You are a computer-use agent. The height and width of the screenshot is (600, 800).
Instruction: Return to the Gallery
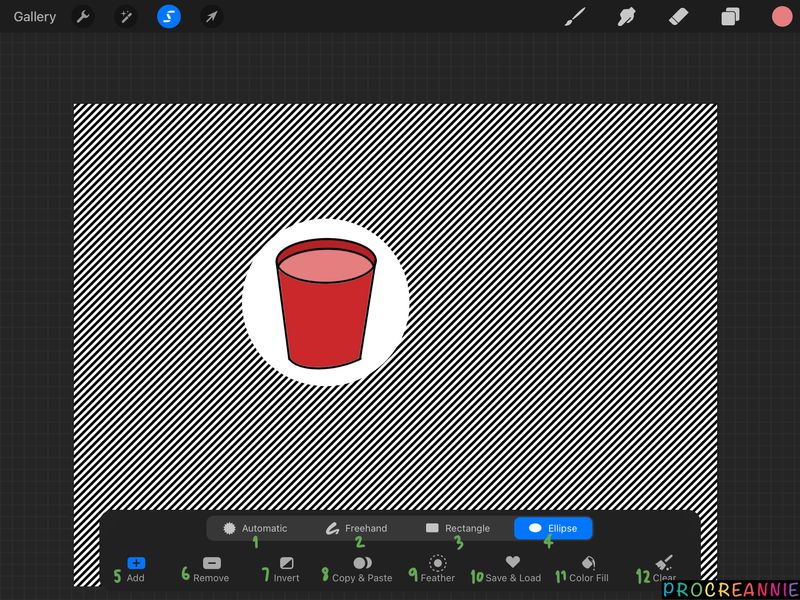pyautogui.click(x=34, y=17)
